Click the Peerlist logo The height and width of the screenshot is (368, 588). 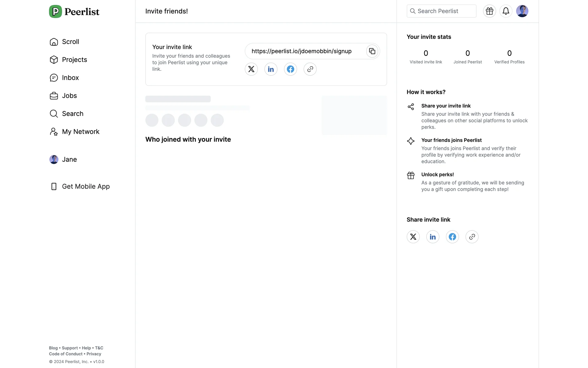coord(74,12)
